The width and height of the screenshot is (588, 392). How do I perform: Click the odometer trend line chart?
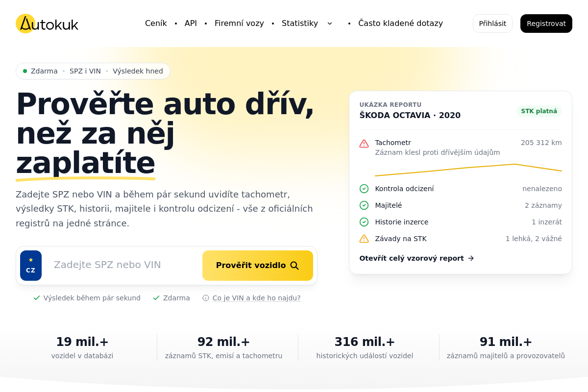468,170
